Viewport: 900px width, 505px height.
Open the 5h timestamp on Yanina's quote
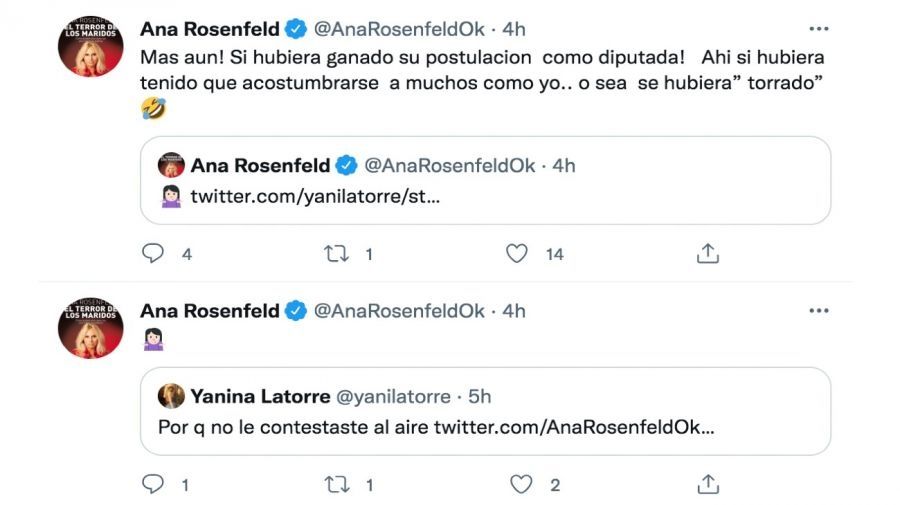point(479,396)
